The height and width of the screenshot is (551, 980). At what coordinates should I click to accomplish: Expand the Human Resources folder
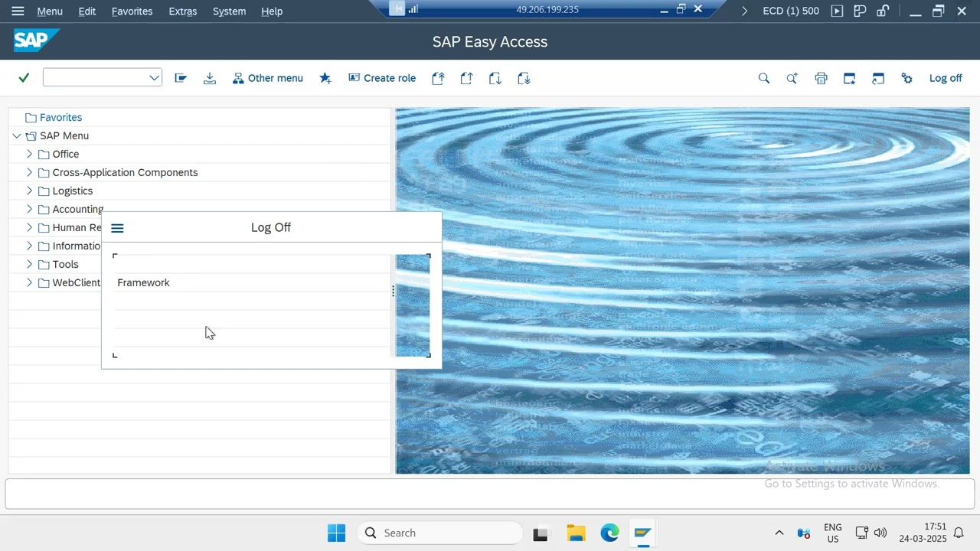[29, 227]
